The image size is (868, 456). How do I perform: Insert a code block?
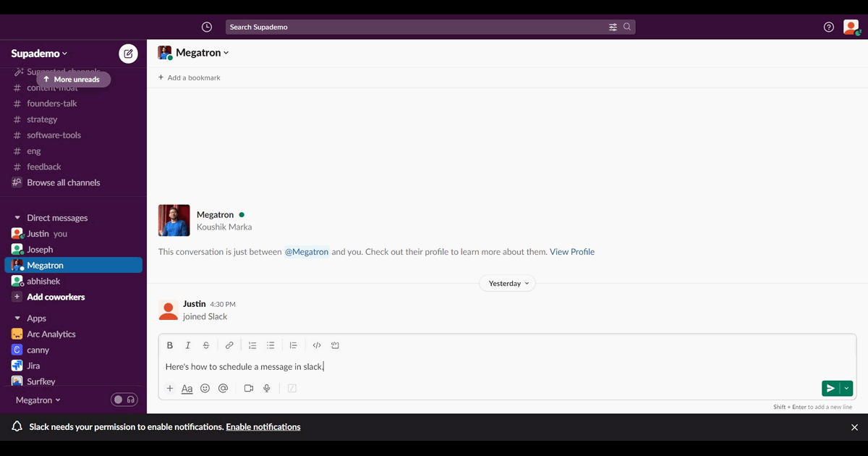335,345
